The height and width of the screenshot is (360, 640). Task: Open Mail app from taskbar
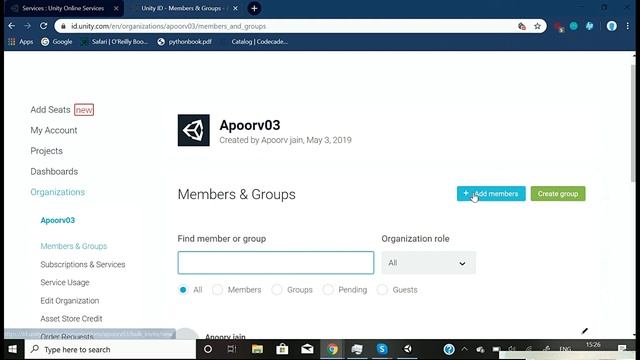pyautogui.click(x=307, y=349)
